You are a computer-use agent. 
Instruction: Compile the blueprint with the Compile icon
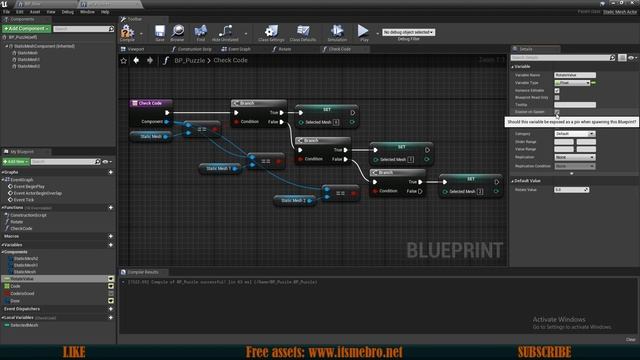coord(127,33)
